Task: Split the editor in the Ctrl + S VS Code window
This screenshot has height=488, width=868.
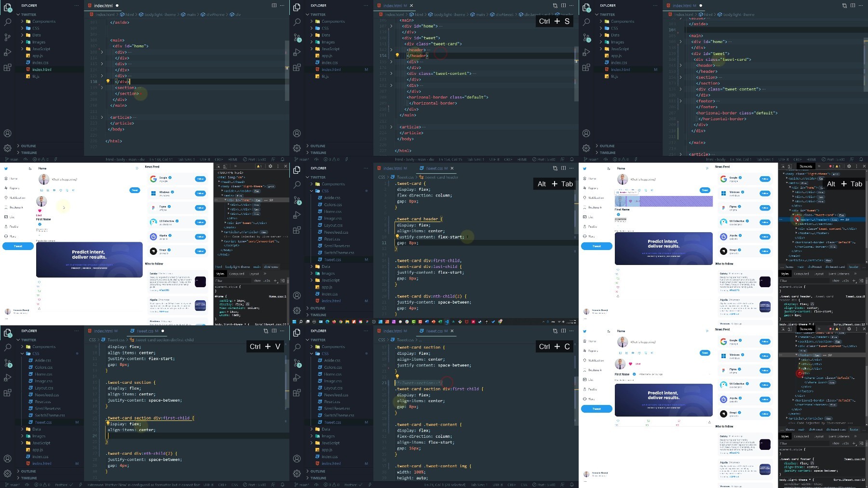Action: pyautogui.click(x=563, y=6)
